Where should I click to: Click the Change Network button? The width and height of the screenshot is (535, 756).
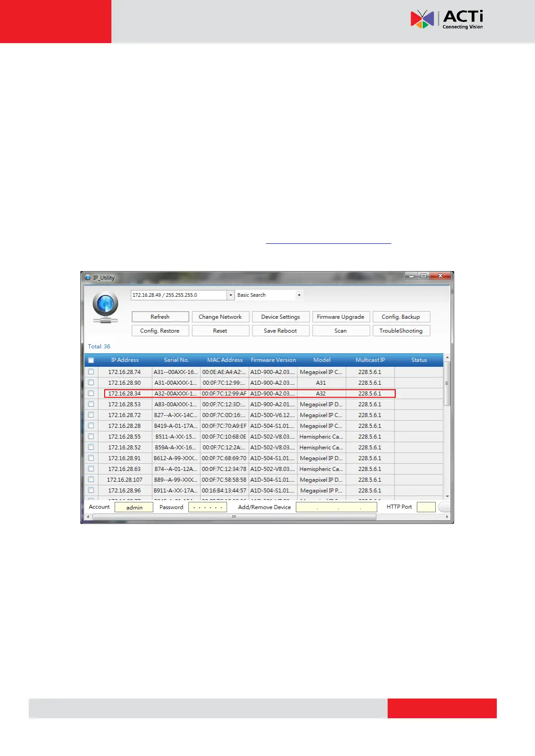point(220,317)
